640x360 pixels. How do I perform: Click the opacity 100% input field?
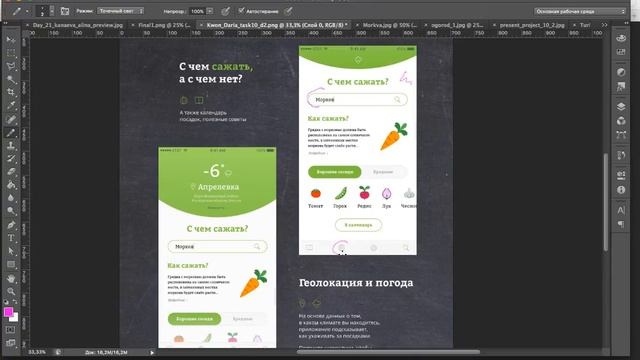click(197, 11)
